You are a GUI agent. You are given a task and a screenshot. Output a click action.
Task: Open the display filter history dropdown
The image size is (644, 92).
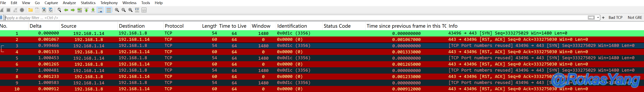pos(598,18)
